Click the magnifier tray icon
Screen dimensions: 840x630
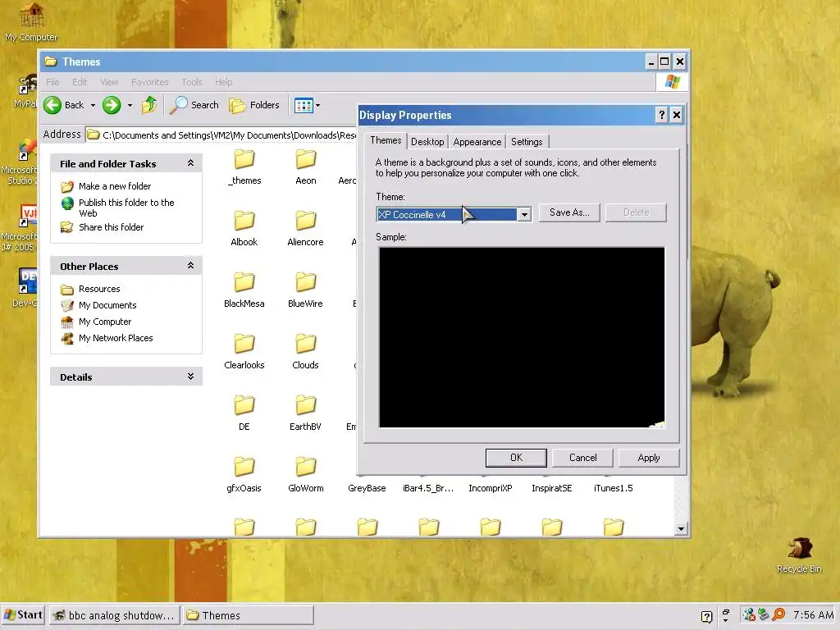point(778,615)
